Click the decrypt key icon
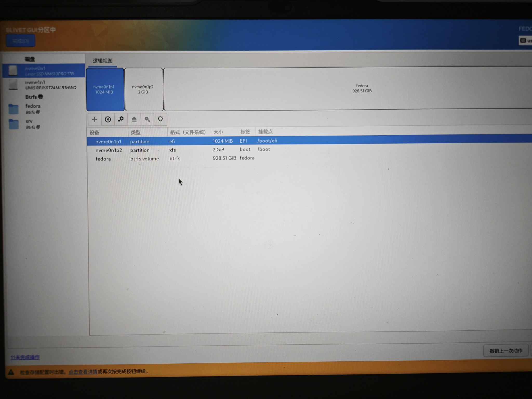 click(147, 119)
